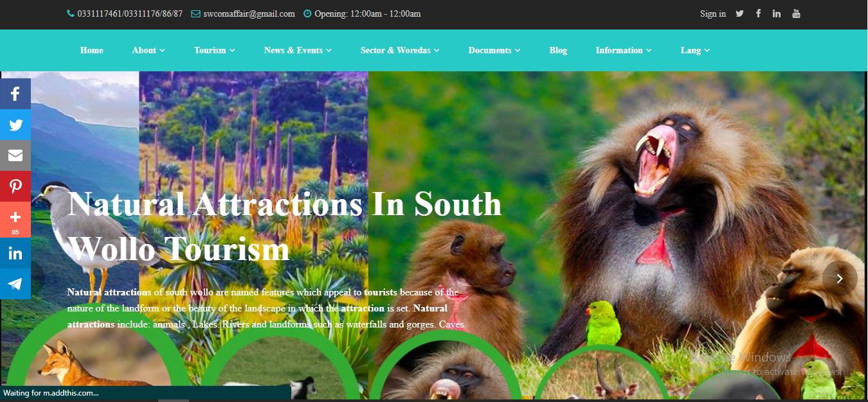Screen dimensions: 868x402
Task: Share page via email envelope sidebar icon
Action: [15, 155]
